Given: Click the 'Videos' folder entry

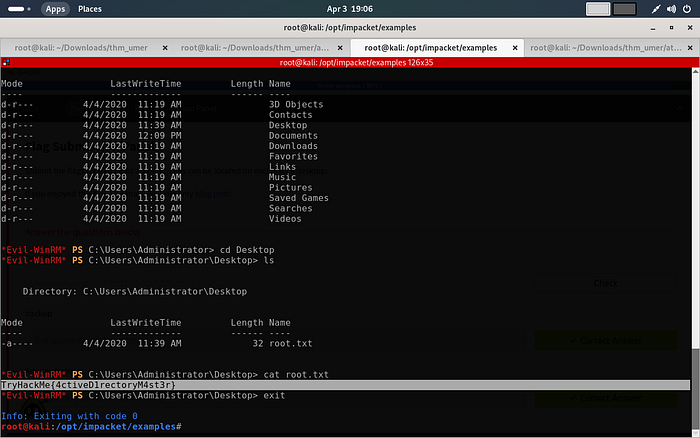Looking at the screenshot, I should coord(285,219).
